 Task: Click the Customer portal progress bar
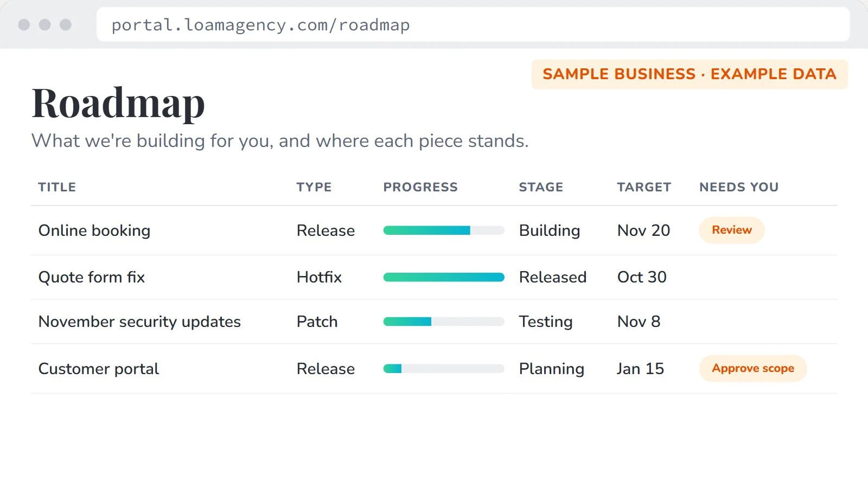point(444,369)
